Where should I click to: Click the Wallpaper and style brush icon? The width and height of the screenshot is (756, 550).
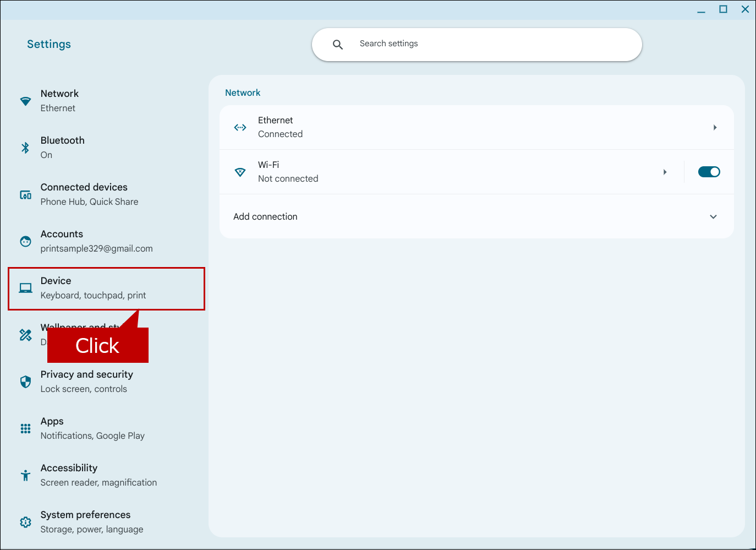pyautogui.click(x=25, y=335)
